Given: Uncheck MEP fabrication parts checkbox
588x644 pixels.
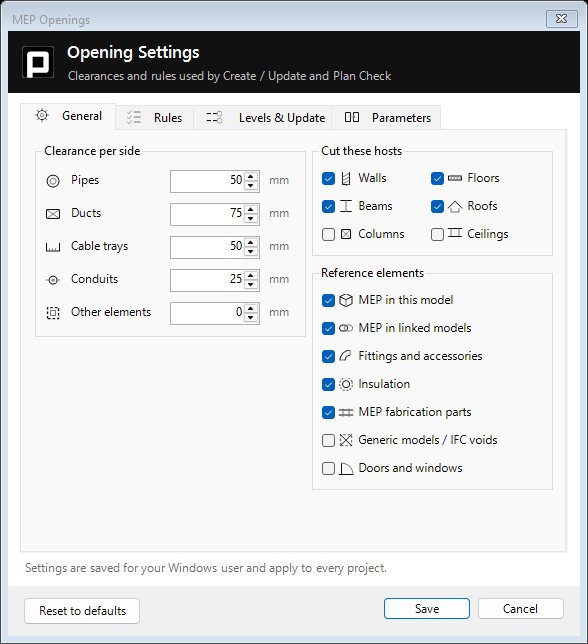Looking at the screenshot, I should pos(328,412).
